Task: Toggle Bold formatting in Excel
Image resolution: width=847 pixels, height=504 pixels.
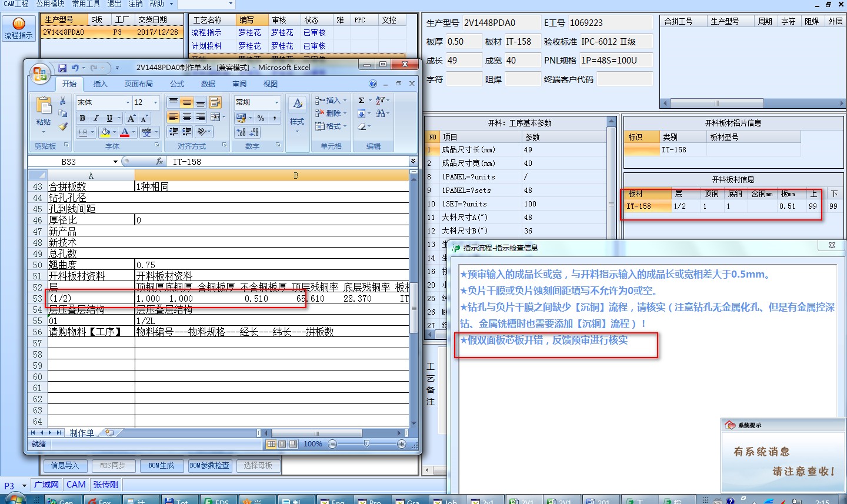Action: [x=83, y=118]
